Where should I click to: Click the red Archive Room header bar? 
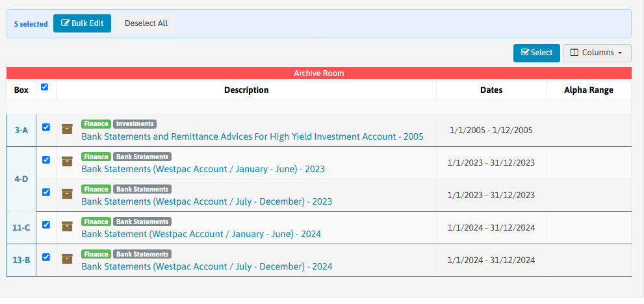[318, 73]
